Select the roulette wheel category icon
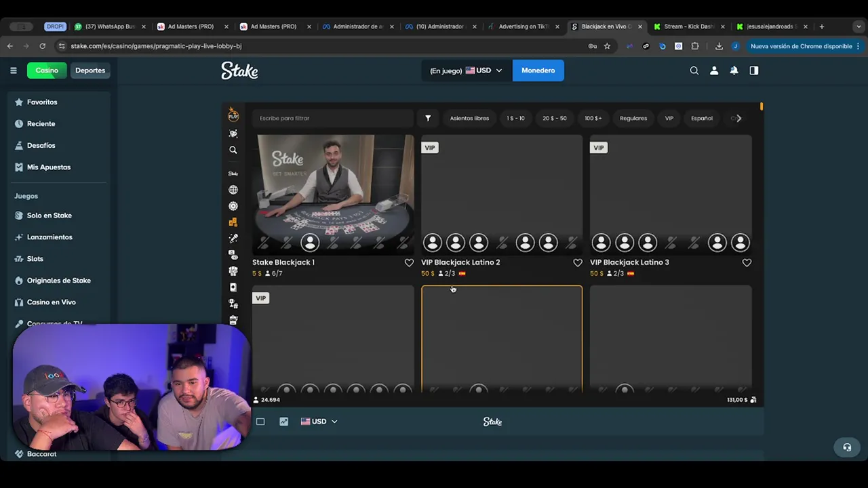 pyautogui.click(x=233, y=206)
